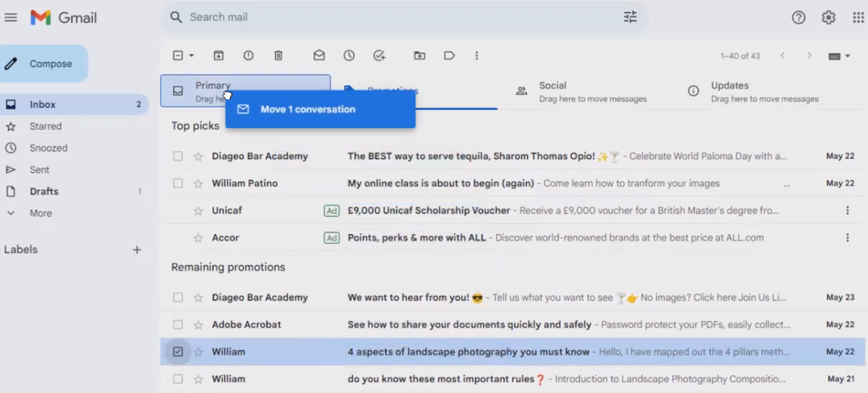Archive the selected conversation
This screenshot has width=868, height=393.
[x=218, y=55]
